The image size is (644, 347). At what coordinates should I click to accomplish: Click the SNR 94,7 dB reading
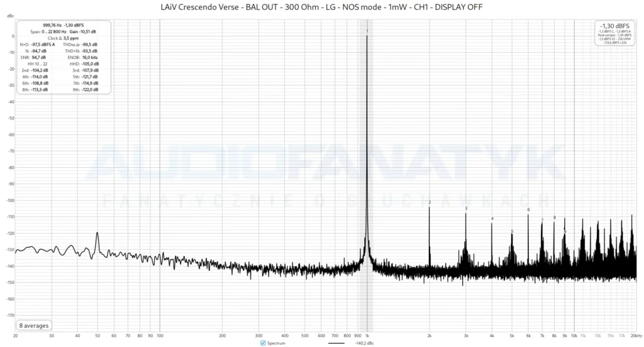pos(33,57)
